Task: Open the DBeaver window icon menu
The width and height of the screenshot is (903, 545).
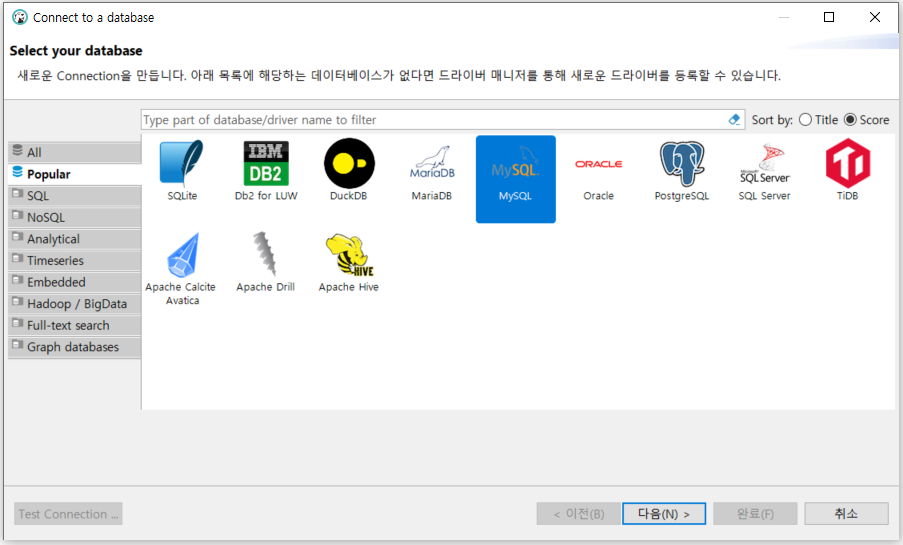Action: (20, 17)
